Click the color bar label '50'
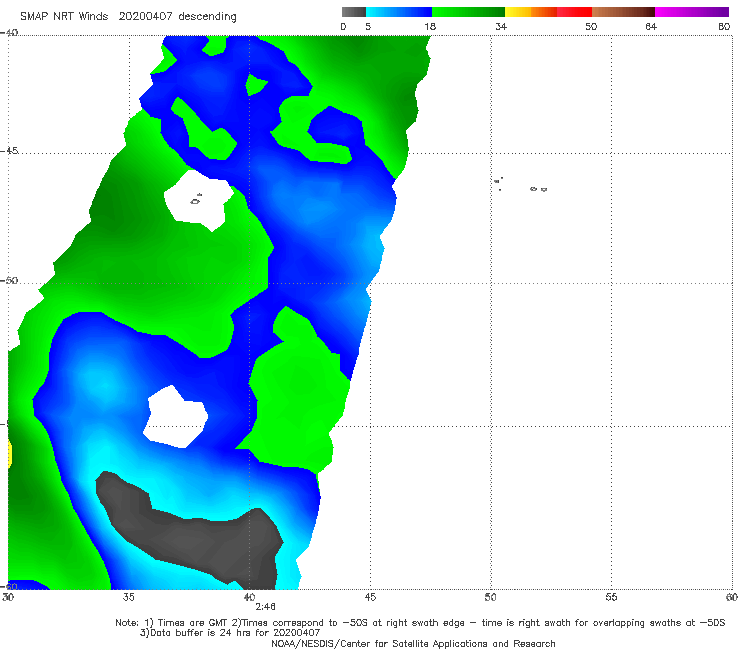 pos(591,26)
